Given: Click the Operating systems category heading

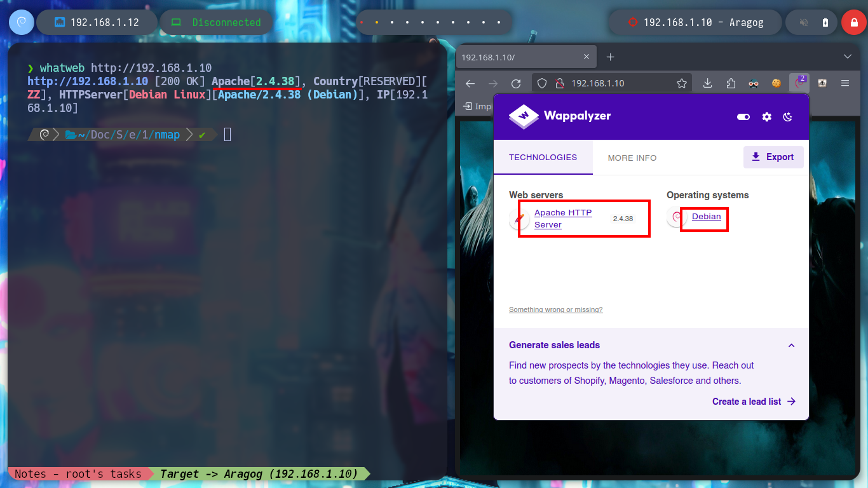Looking at the screenshot, I should click(708, 195).
